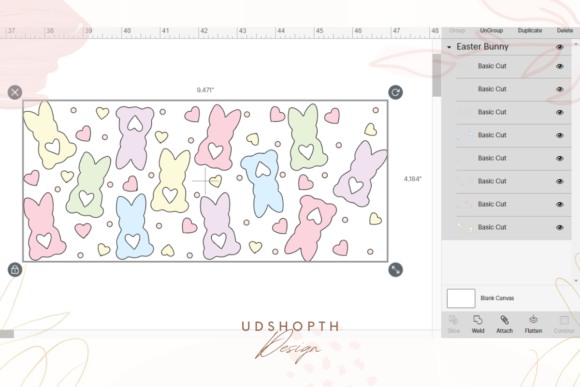Click Duplicate in the layers panel
Screen dimensions: 580x387
530,30
